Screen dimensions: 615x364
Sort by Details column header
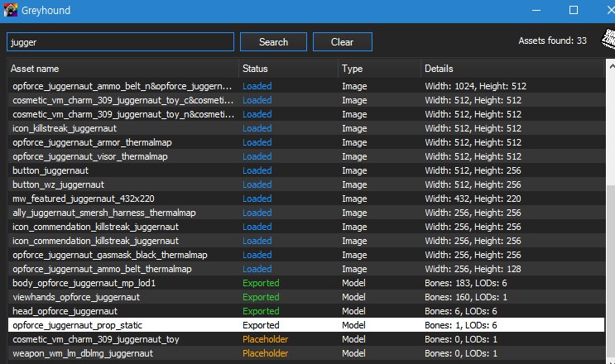[512, 69]
